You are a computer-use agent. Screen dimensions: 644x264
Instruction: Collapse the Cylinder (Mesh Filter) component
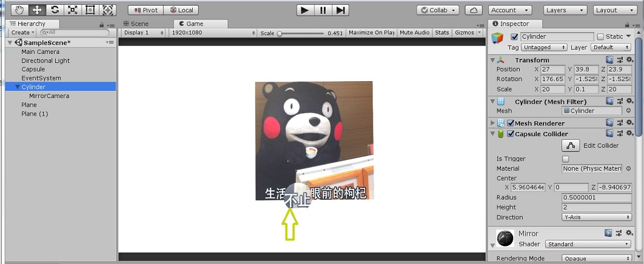tap(492, 101)
